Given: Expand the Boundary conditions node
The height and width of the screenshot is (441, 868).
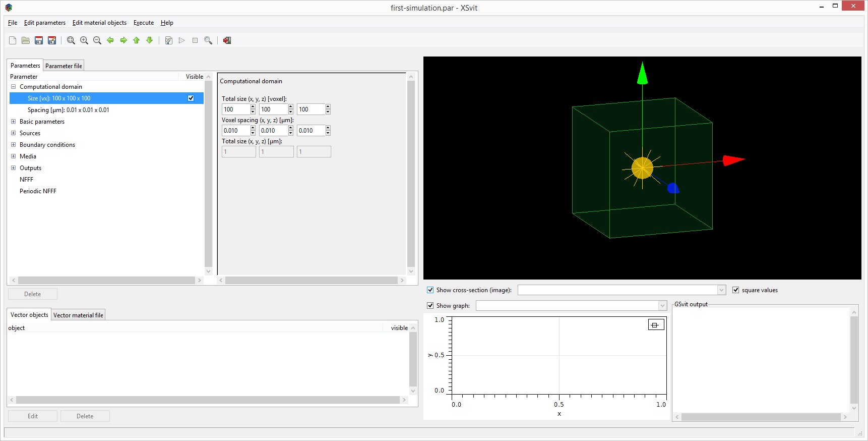Looking at the screenshot, I should pyautogui.click(x=14, y=145).
